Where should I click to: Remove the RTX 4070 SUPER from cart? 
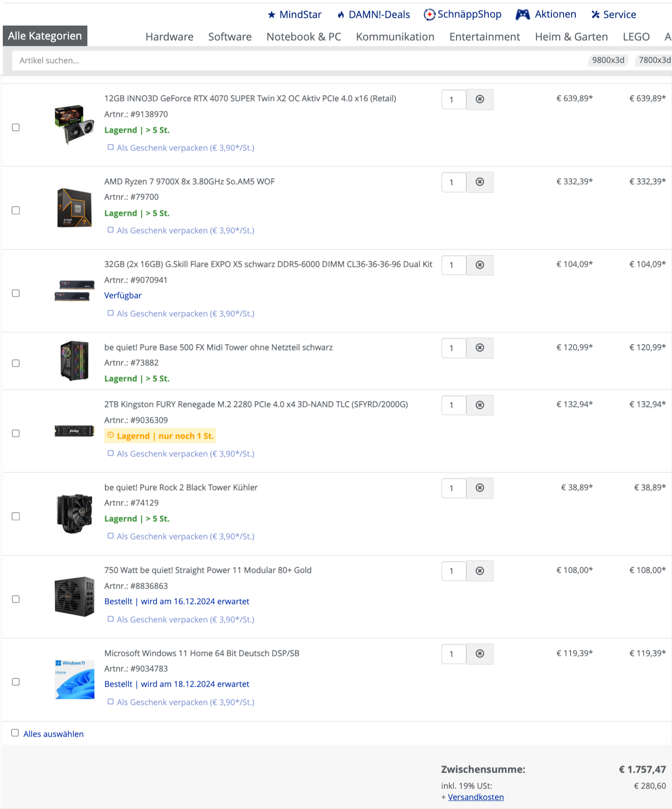click(479, 99)
